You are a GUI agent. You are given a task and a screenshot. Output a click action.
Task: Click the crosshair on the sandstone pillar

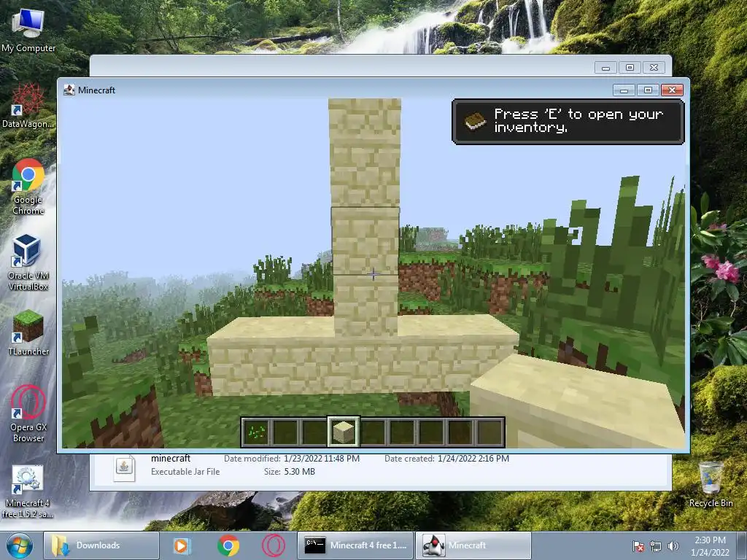pyautogui.click(x=373, y=274)
